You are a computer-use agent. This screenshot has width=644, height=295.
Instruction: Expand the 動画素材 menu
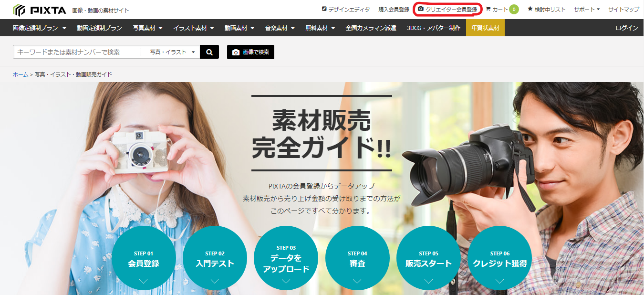[239, 28]
